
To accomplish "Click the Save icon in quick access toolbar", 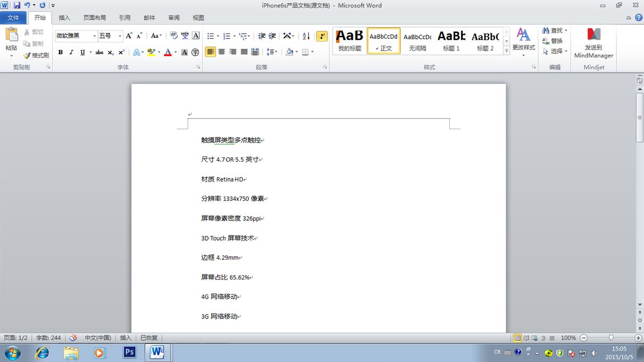I will click(x=17, y=5).
